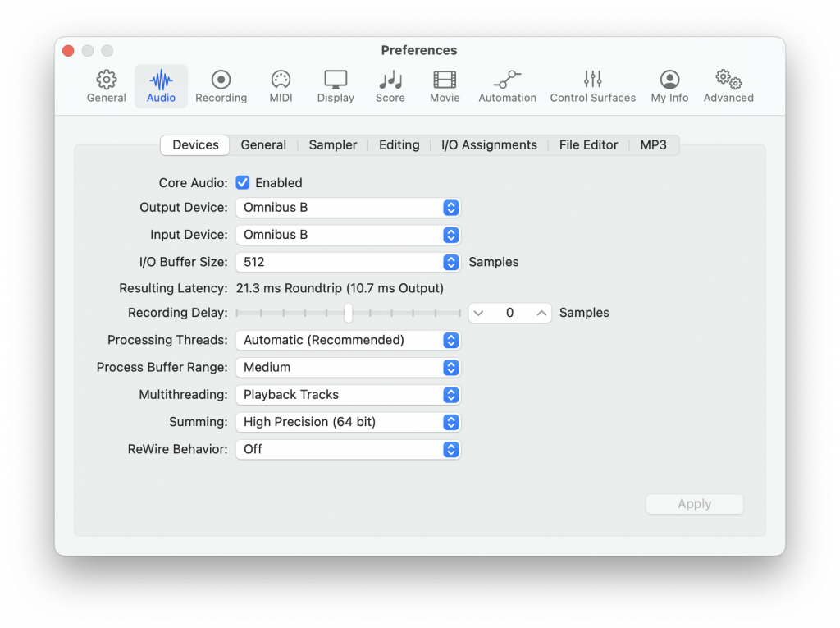Click the Recording Delay samples value field
Screen dimensions: 840x628
(x=509, y=314)
